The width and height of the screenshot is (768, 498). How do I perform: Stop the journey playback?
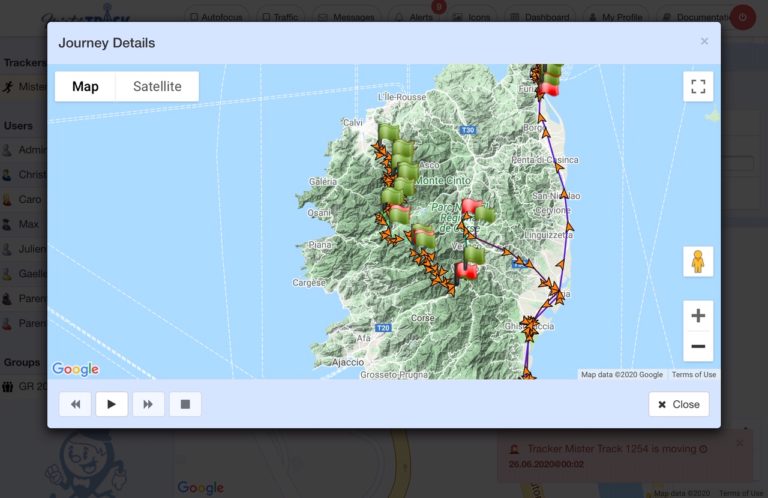click(x=185, y=404)
